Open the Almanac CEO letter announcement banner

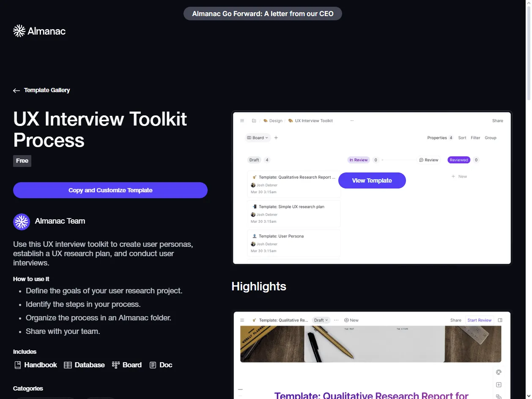pyautogui.click(x=263, y=14)
